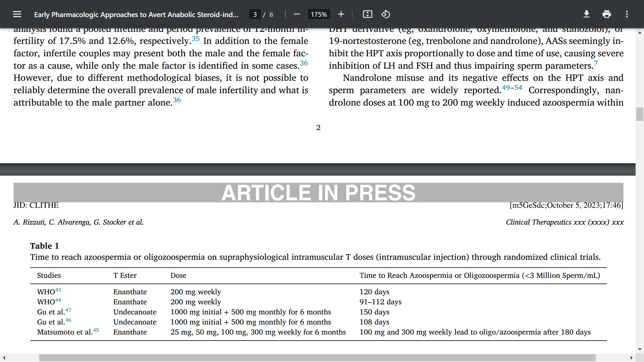Viewport: 644px width, 362px height.
Task: Click the zoom in plus button
Action: click(341, 14)
